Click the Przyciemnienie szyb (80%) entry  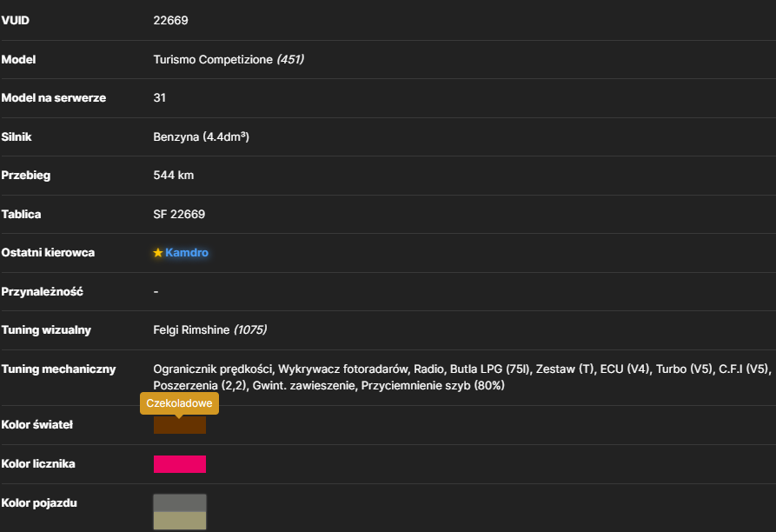[x=433, y=385]
